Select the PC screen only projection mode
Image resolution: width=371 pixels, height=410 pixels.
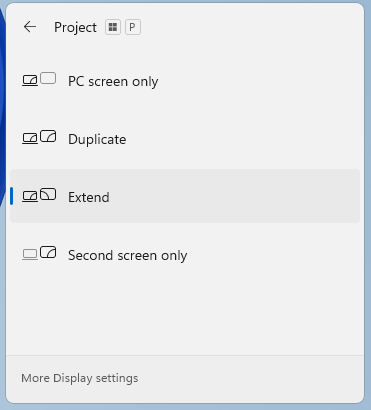click(185, 81)
